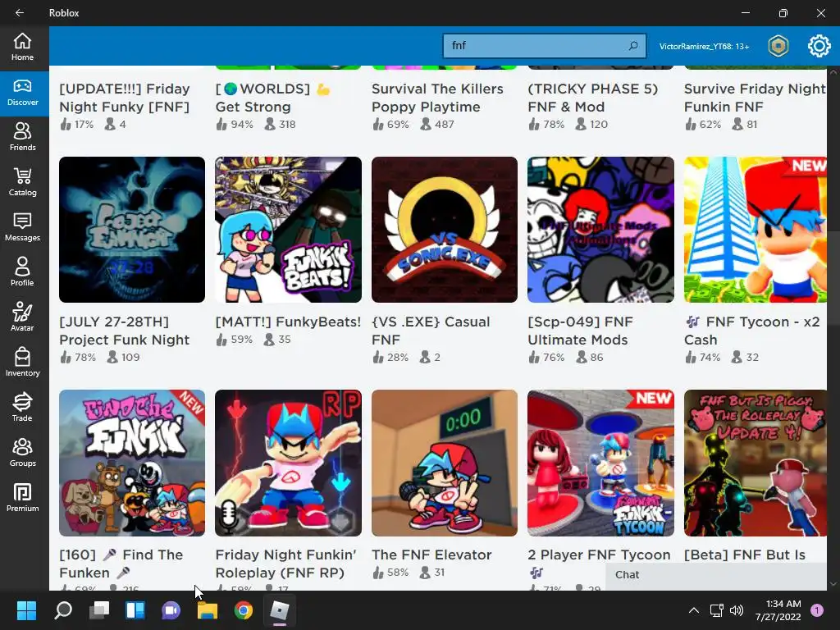Click [MATT!] FunkyBeats! title text

pyautogui.click(x=288, y=322)
